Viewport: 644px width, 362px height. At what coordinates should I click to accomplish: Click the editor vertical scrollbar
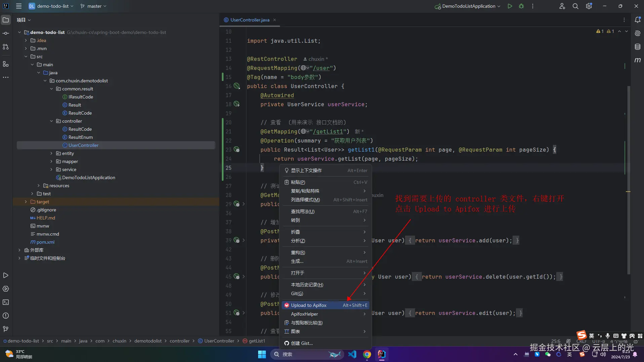coord(629,180)
